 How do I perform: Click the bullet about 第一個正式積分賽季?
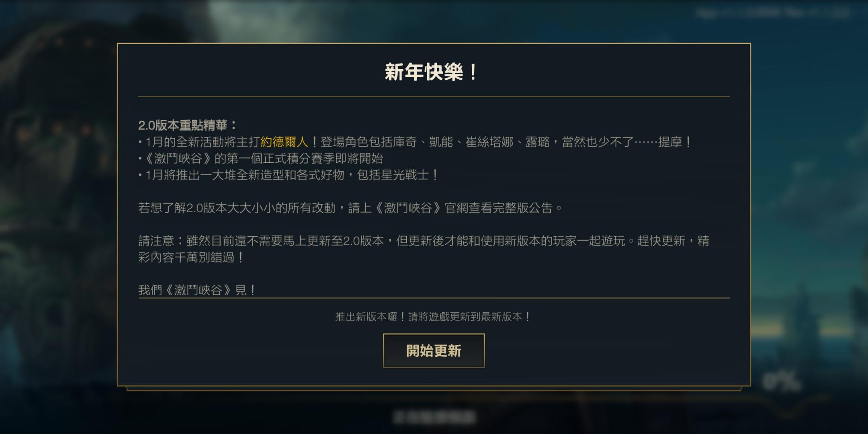click(x=260, y=158)
